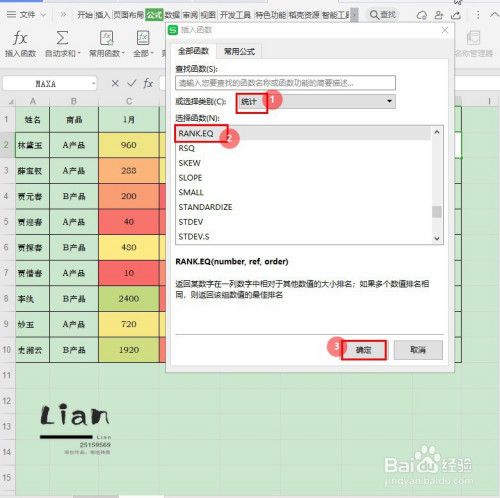
Task: Expand the 自动求和 dropdown arrow
Action: click(x=79, y=53)
